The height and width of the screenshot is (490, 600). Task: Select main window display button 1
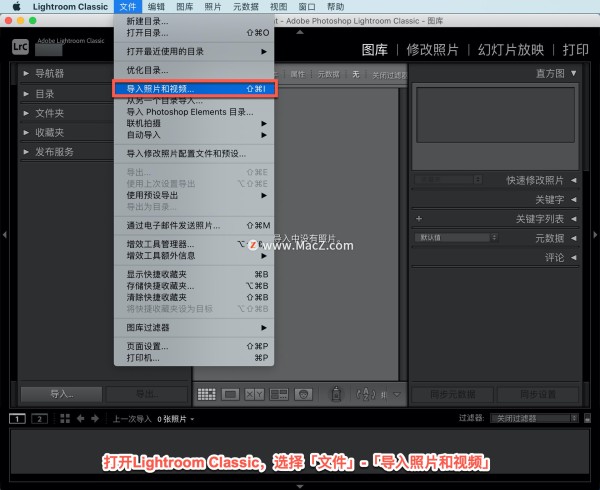tap(18, 418)
